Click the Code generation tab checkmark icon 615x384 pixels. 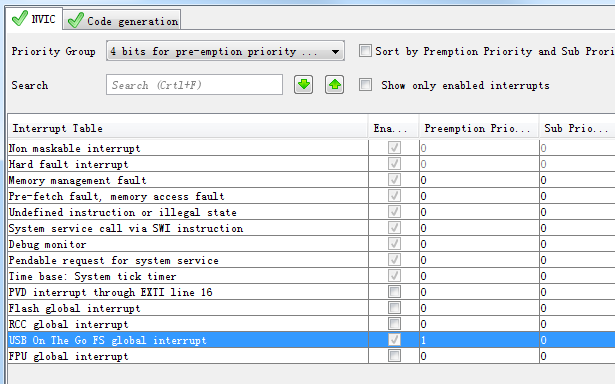point(76,20)
